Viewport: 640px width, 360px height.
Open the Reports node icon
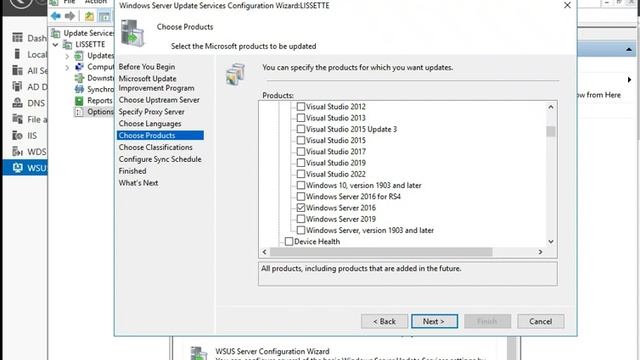tap(79, 100)
